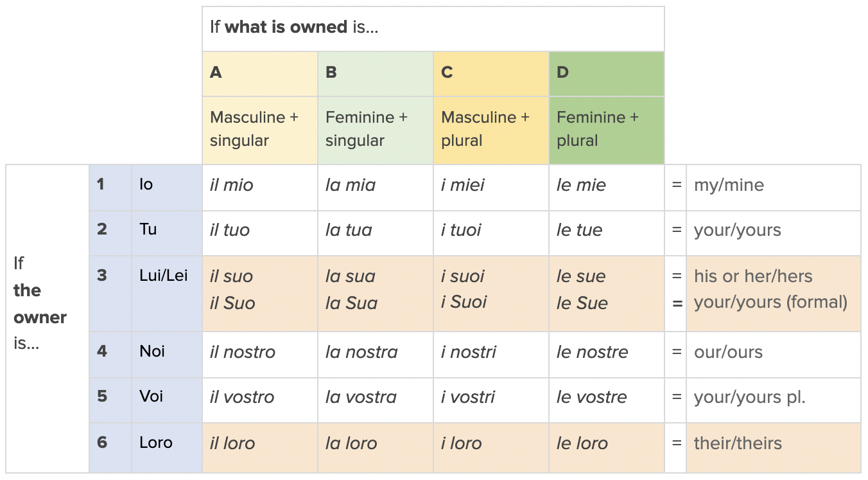The image size is (868, 480).
Task: Click the 'Loro' row label
Action: point(156,443)
